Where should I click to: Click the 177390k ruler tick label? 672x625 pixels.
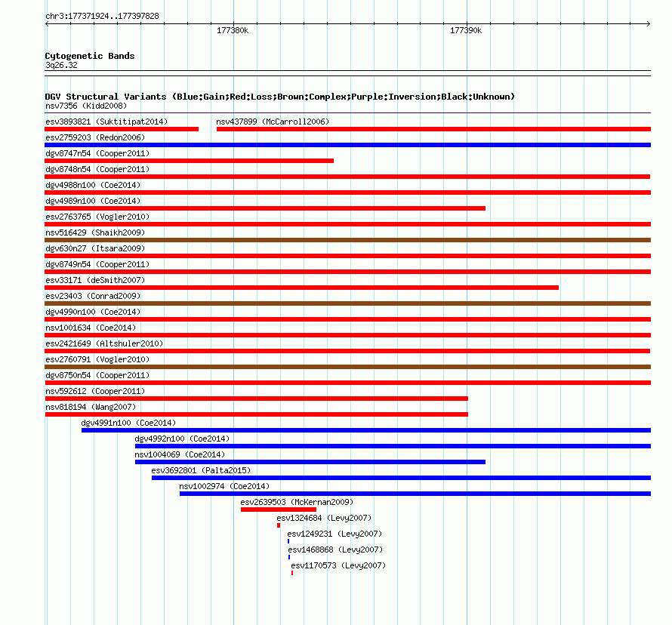[466, 30]
